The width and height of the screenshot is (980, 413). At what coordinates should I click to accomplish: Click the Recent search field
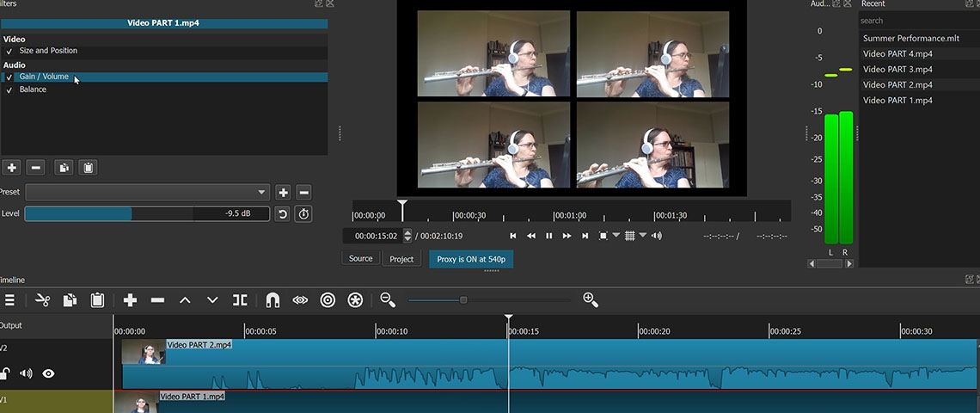point(919,21)
